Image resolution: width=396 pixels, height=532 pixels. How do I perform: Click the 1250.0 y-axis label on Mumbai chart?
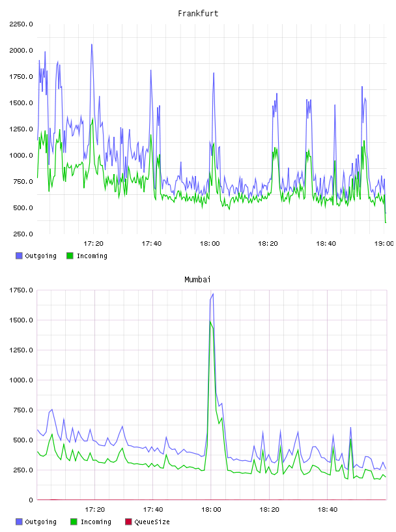tap(21, 350)
